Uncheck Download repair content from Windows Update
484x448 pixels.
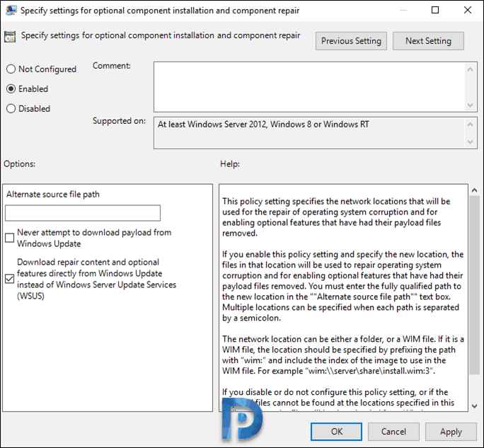[x=10, y=279]
